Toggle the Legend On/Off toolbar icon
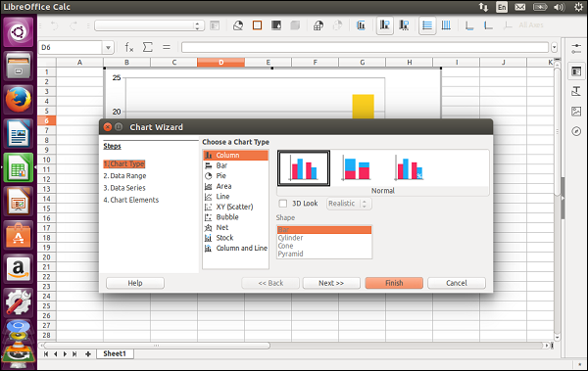The width and height of the screenshot is (588, 371). coord(385,25)
